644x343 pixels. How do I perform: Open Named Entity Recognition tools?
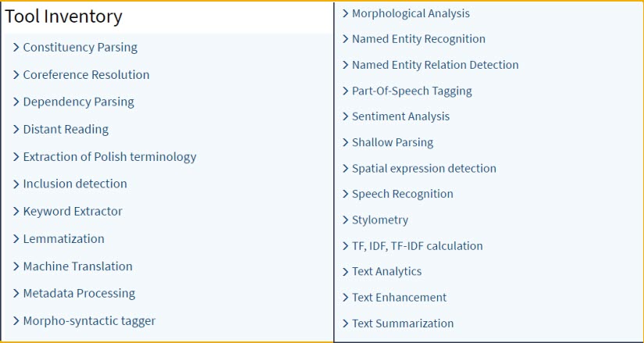pos(418,39)
